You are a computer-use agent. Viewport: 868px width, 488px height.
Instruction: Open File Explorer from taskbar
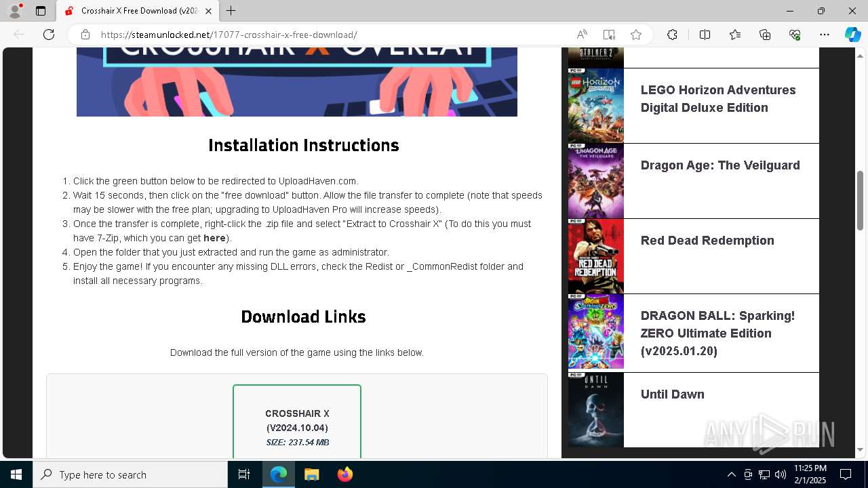coord(311,474)
